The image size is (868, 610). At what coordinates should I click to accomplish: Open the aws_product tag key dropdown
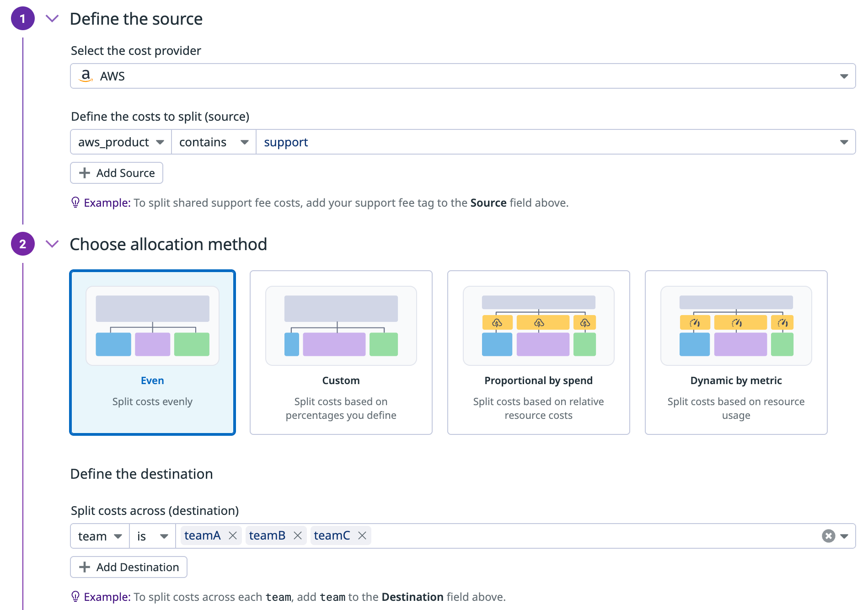tap(121, 142)
